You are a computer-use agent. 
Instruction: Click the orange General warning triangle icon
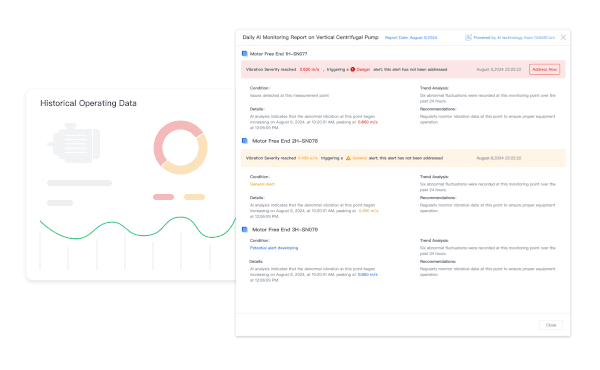click(348, 158)
